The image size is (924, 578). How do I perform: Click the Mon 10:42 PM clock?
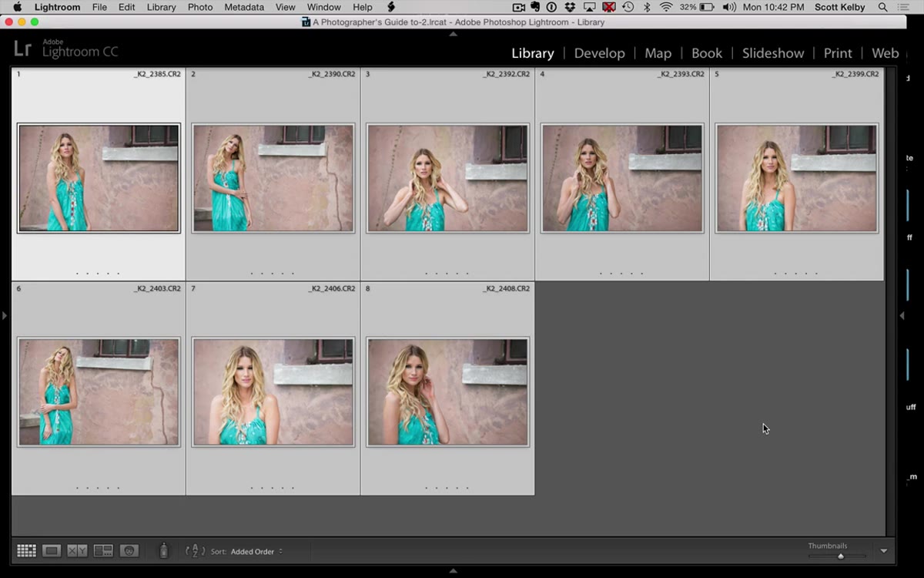pyautogui.click(x=773, y=7)
